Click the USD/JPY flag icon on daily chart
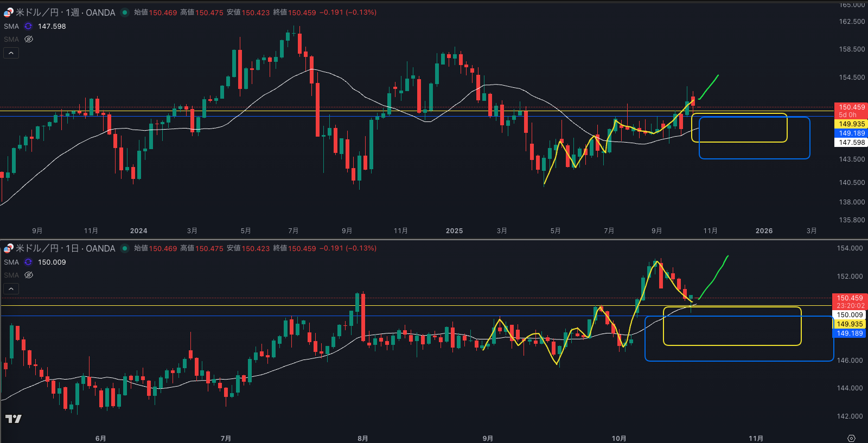Image resolution: width=868 pixels, height=443 pixels. [8, 248]
